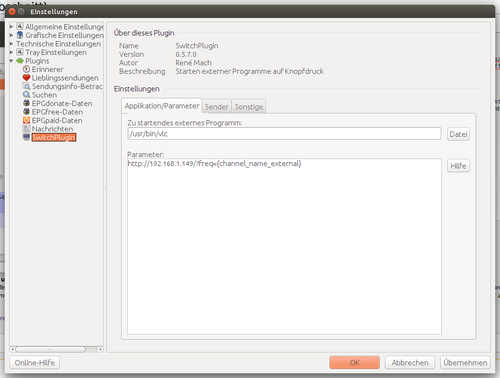500x378 pixels.
Task: Click the Parameter text area
Action: pos(284,246)
